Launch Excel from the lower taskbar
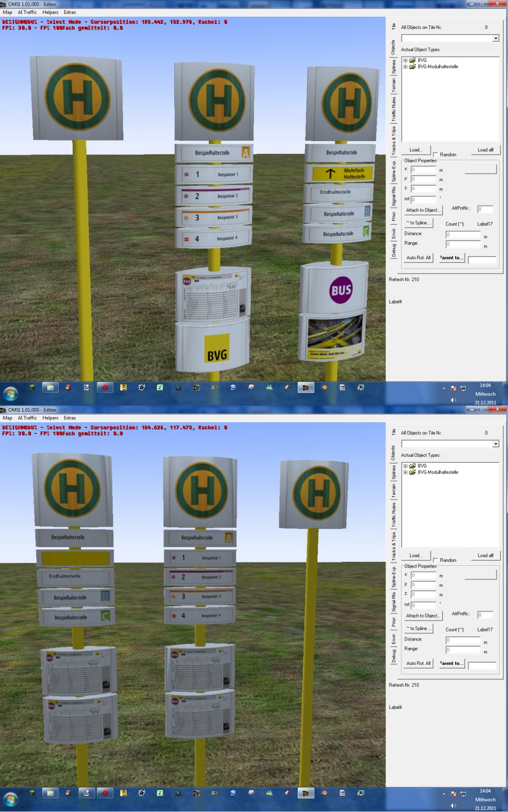 click(160, 793)
